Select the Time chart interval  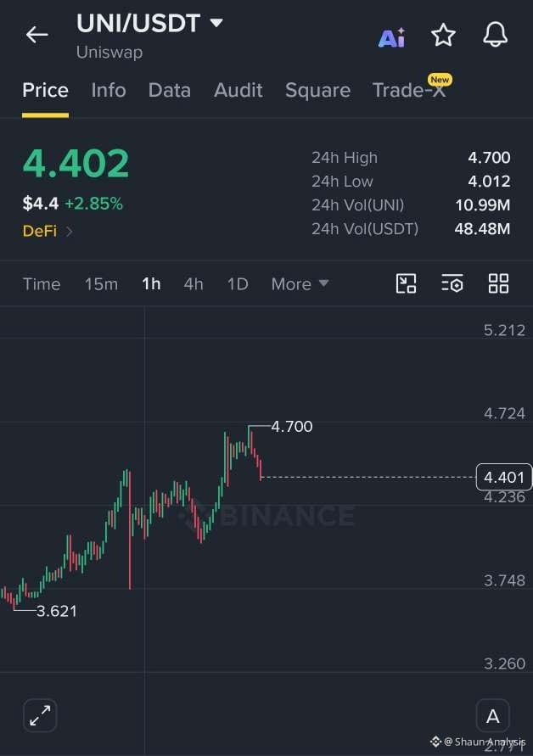click(x=42, y=284)
